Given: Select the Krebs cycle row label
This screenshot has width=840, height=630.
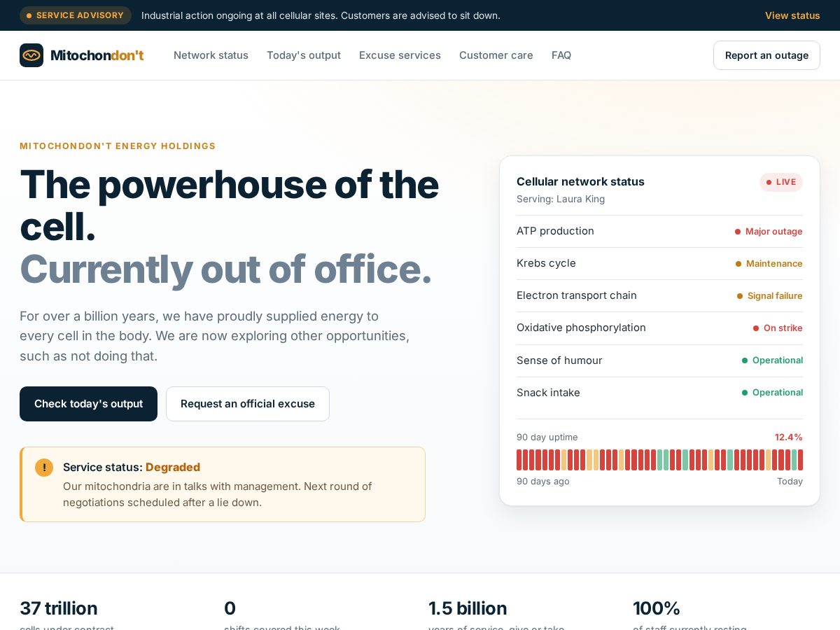Looking at the screenshot, I should 546,263.
